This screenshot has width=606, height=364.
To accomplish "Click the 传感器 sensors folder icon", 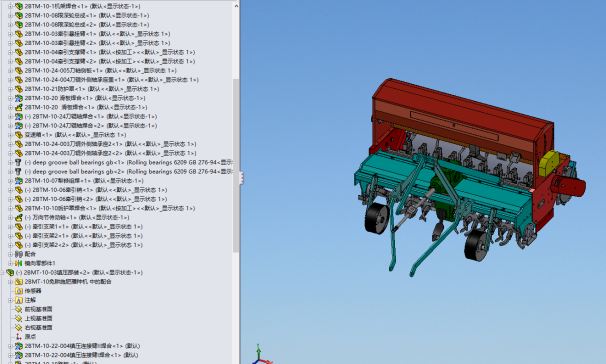I will tap(19, 291).
